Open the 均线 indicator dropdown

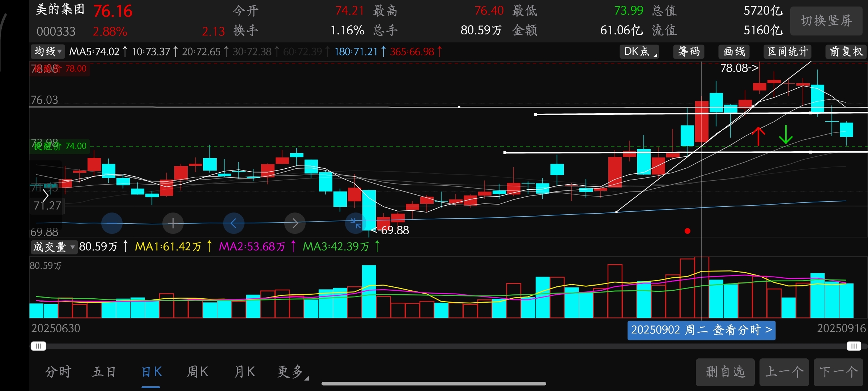(x=47, y=52)
